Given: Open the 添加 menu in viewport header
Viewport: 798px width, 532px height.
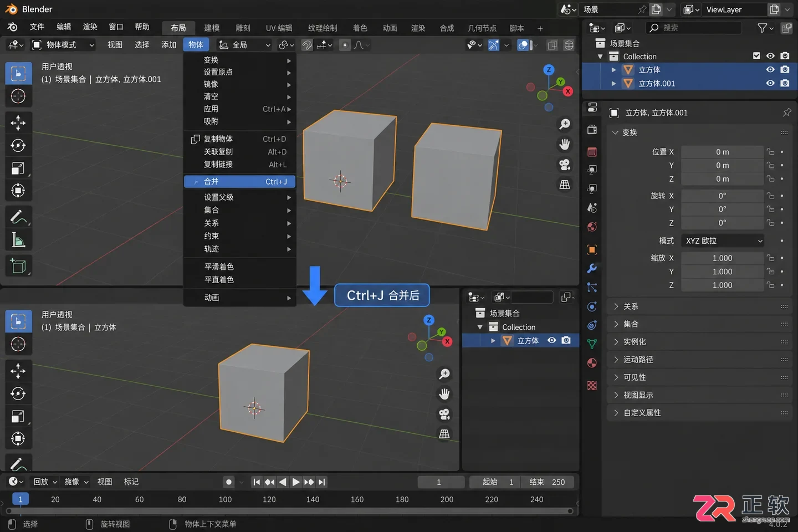Looking at the screenshot, I should (x=168, y=45).
